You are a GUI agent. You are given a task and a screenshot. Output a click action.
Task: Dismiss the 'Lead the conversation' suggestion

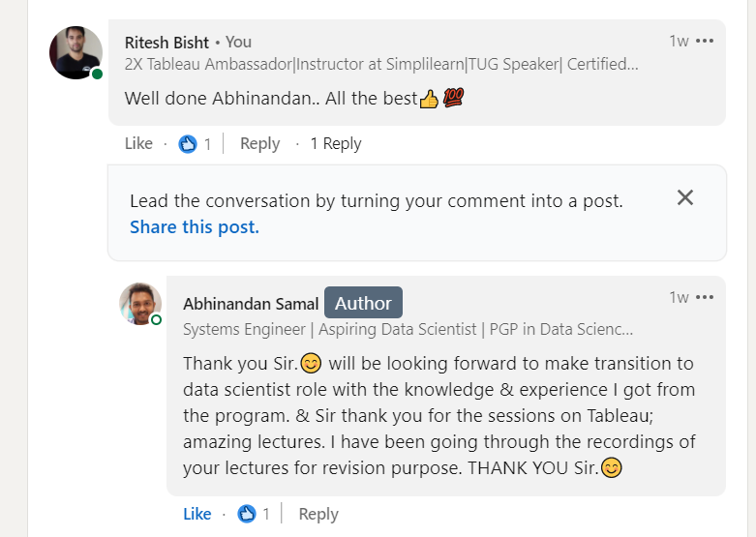pos(685,198)
